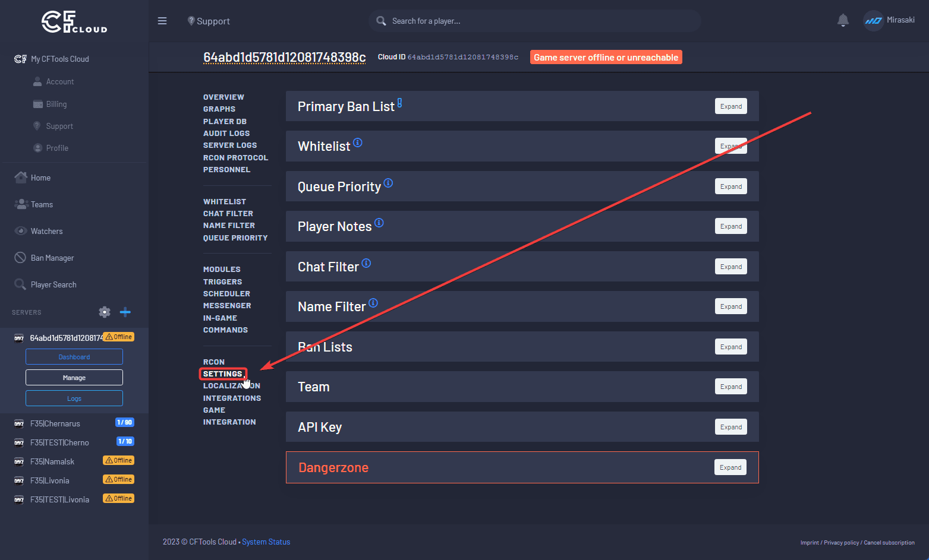The image size is (929, 560).
Task: Click Player Notes info icon
Action: point(379,223)
